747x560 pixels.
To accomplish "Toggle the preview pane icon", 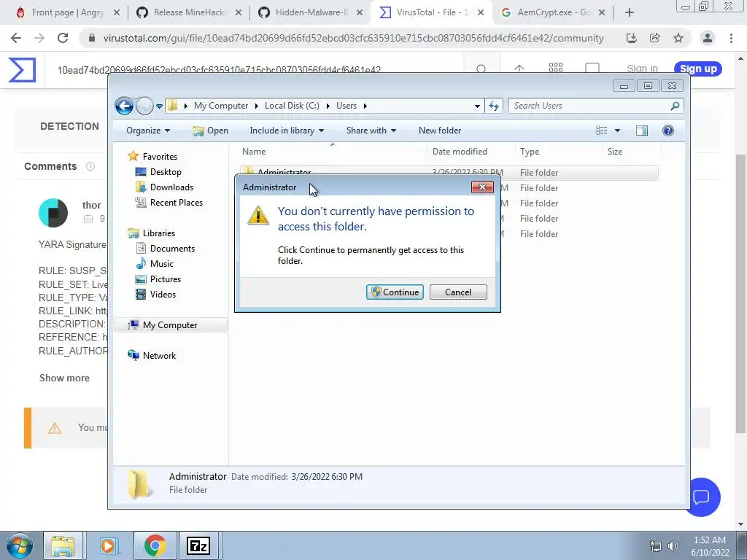I will (642, 131).
